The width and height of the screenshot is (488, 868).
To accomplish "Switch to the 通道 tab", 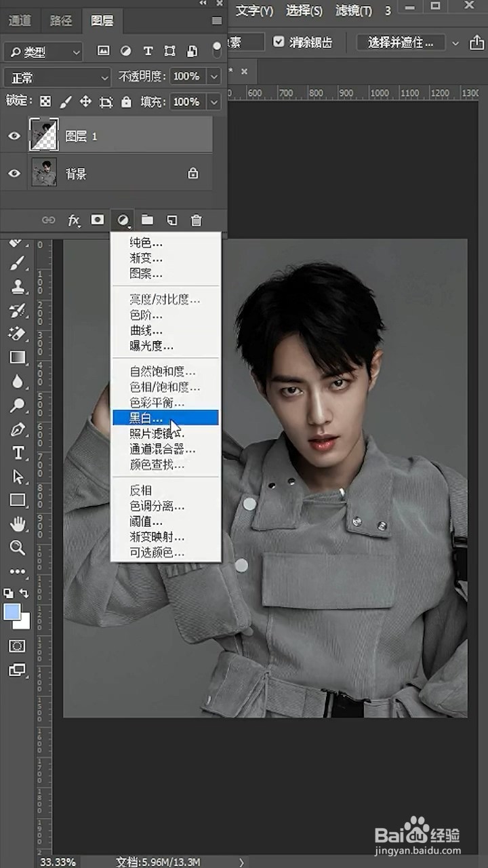I will pyautogui.click(x=20, y=20).
